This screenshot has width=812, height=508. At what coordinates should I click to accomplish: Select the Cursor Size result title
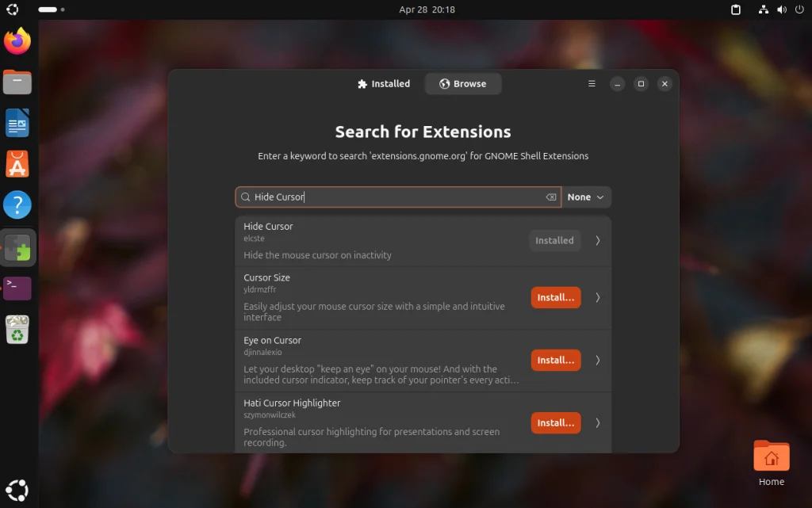click(x=266, y=277)
